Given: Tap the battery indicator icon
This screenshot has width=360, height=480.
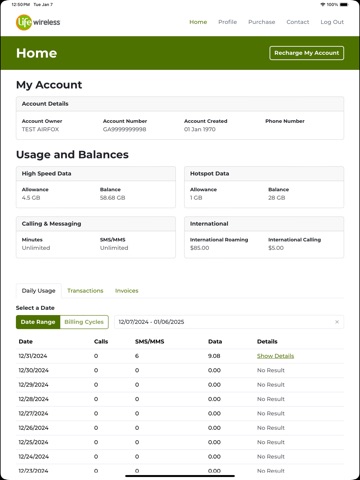Looking at the screenshot, I should click(x=344, y=4).
